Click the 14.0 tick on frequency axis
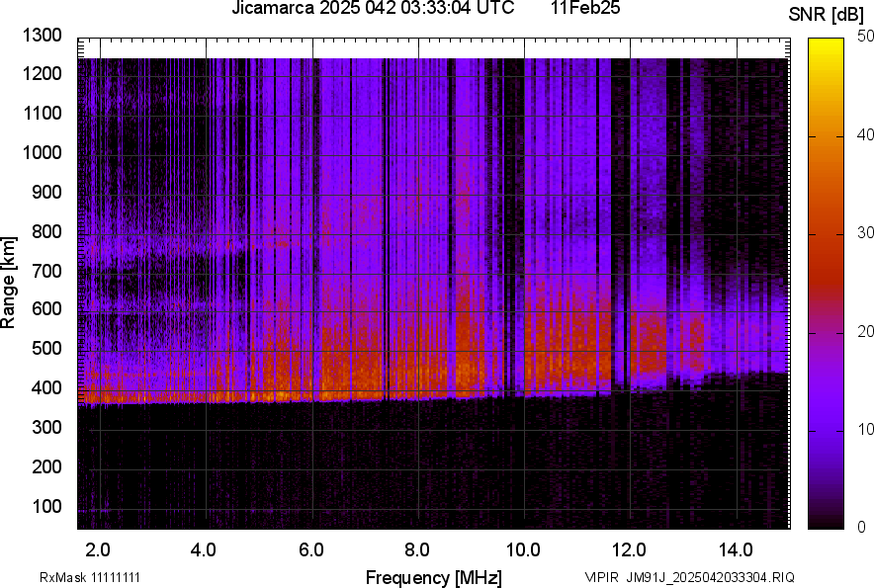The width and height of the screenshot is (874, 588). click(x=736, y=548)
